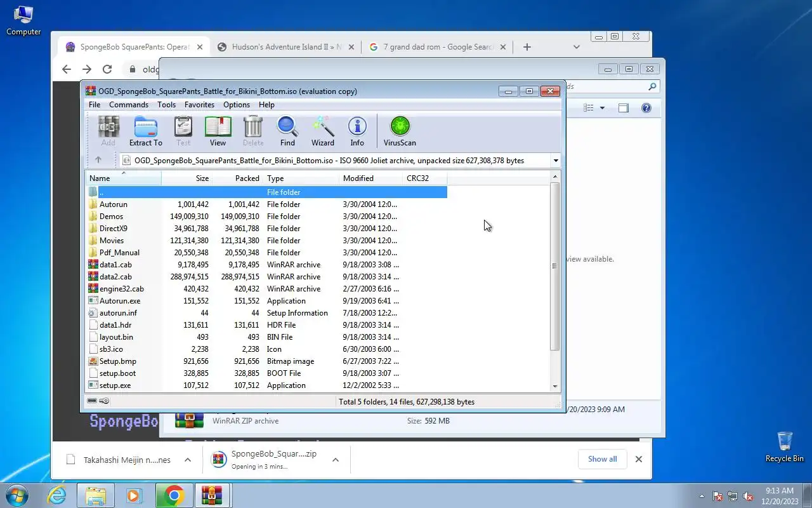812x508 pixels.
Task: Launch the Find tool in WinRAR
Action: coord(287,131)
